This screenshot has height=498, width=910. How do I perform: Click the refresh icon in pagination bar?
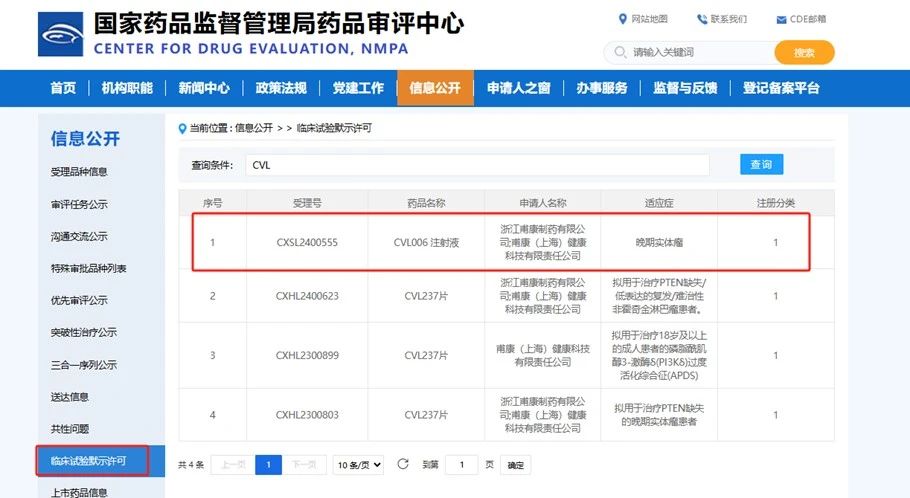403,465
